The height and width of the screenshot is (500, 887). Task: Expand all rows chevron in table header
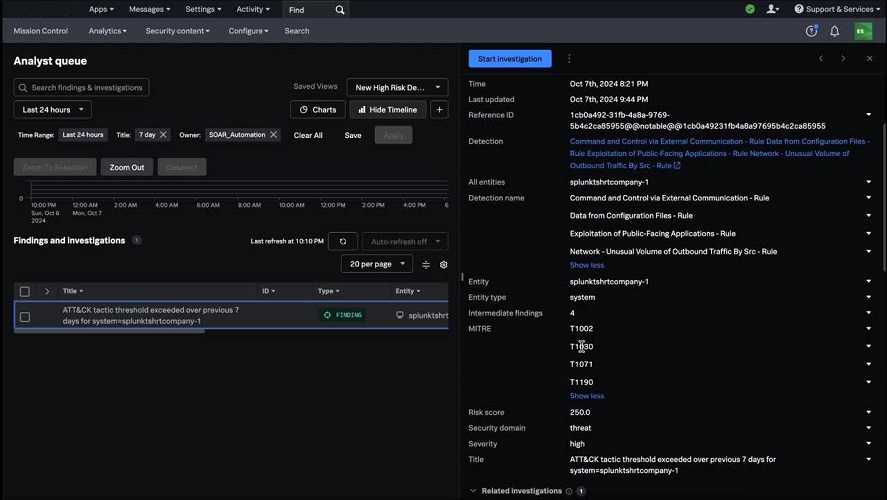click(47, 291)
